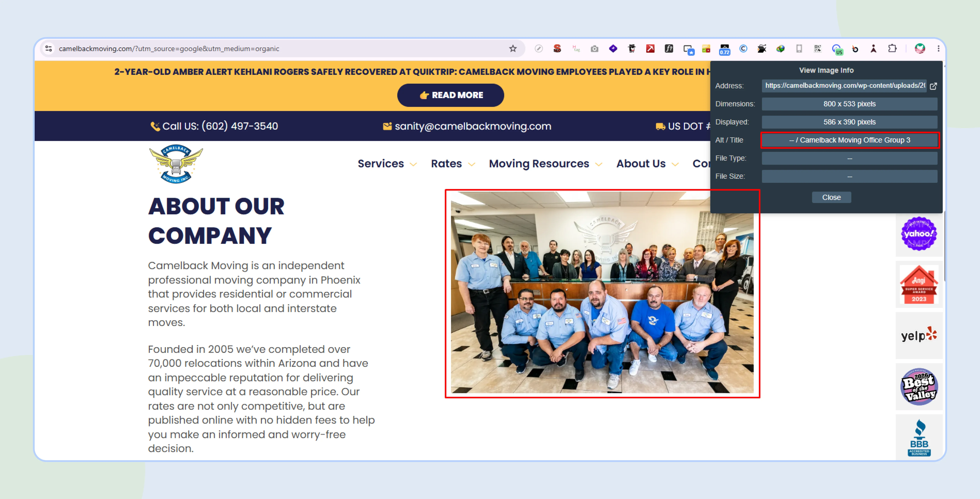Click the 'View Image Info' panel title
This screenshot has height=499, width=980.
coord(826,70)
